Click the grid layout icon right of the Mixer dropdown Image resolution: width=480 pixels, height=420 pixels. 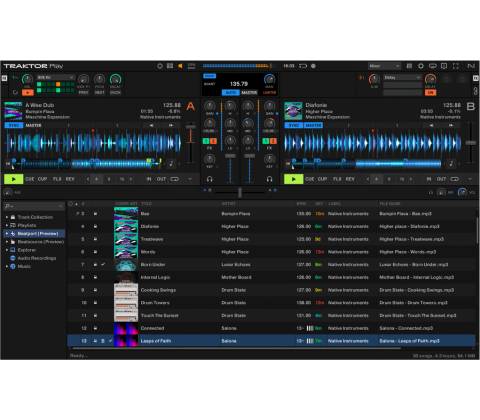pos(409,66)
